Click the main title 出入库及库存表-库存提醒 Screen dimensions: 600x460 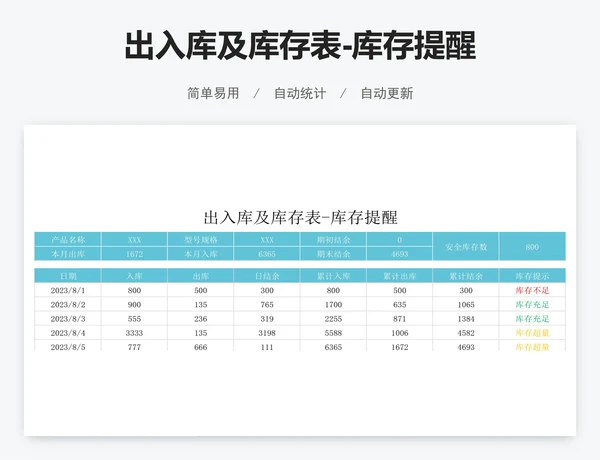tap(300, 45)
